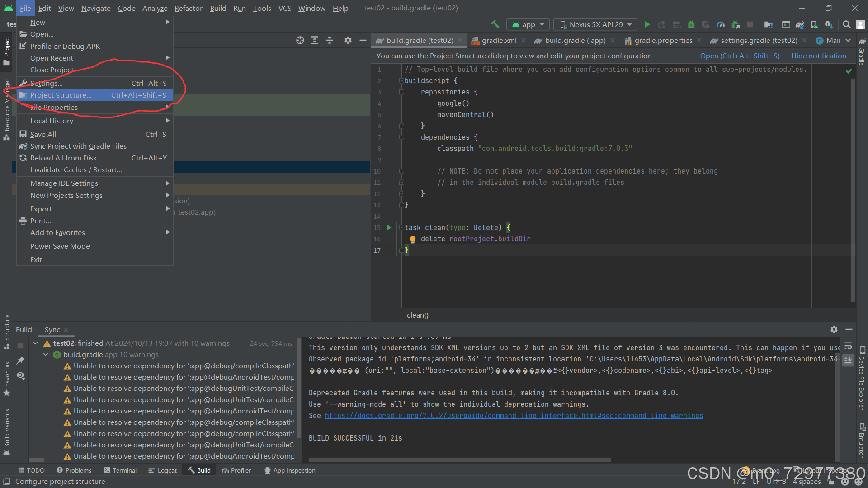Click the Debug app bug icon

click(691, 24)
